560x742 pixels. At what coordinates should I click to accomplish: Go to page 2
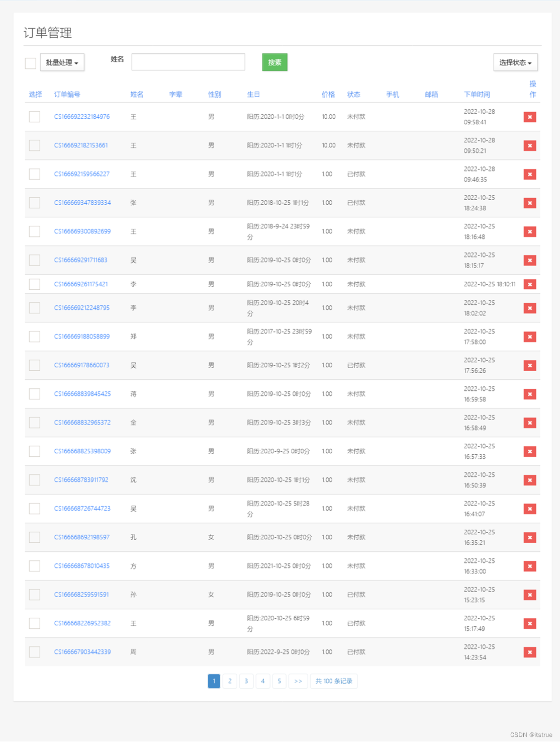click(x=230, y=681)
